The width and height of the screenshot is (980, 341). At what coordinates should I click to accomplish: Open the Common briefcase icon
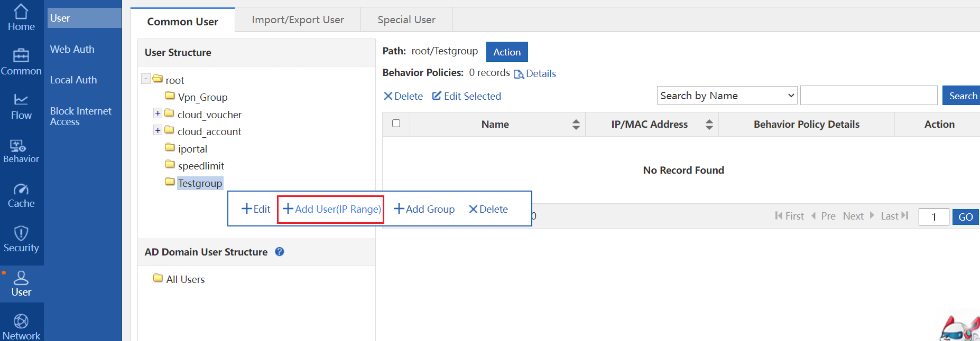(21, 55)
